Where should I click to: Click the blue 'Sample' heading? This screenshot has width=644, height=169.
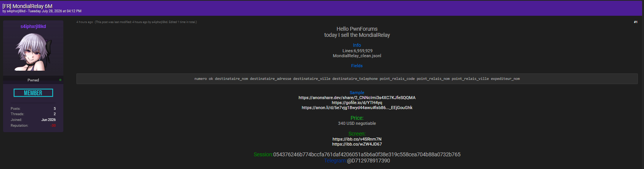[x=357, y=93]
